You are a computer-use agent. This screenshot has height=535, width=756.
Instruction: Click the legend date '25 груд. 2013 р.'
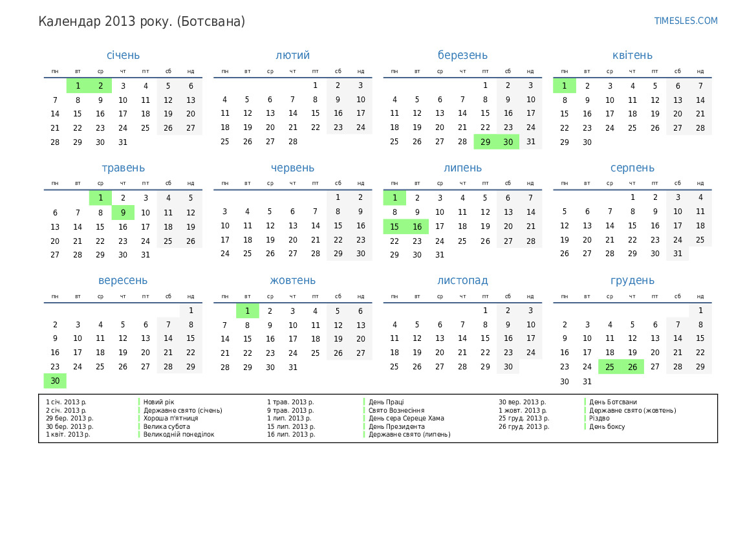[x=524, y=419]
